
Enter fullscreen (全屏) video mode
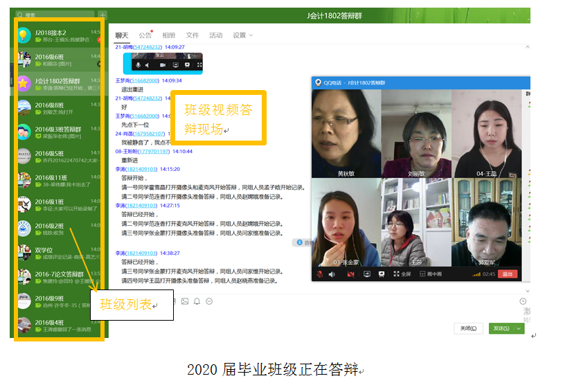click(401, 274)
